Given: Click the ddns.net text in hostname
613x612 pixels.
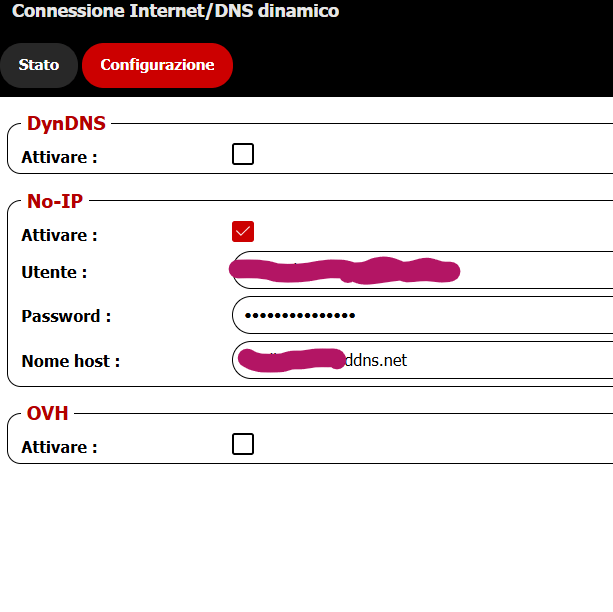Looking at the screenshot, I should (376, 360).
